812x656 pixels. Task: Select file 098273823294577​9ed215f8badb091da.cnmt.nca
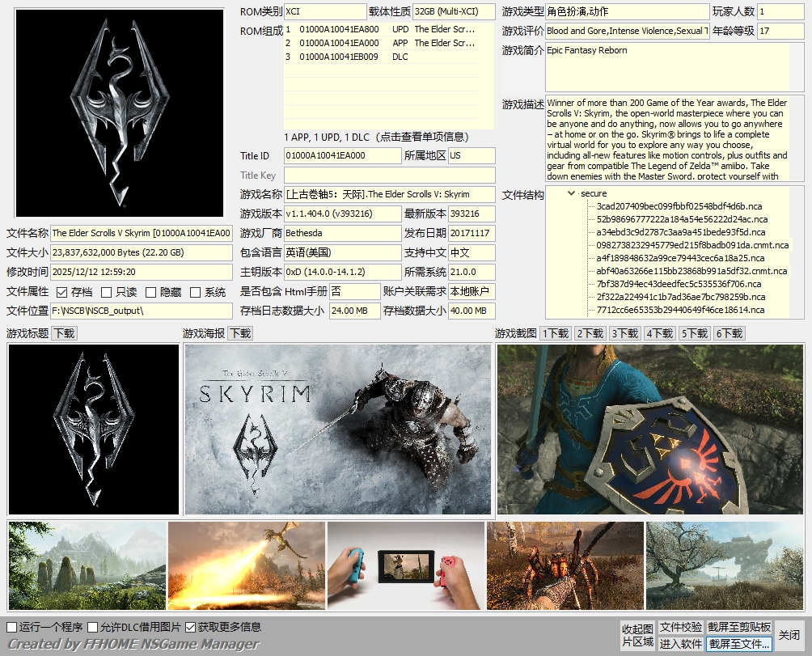692,245
